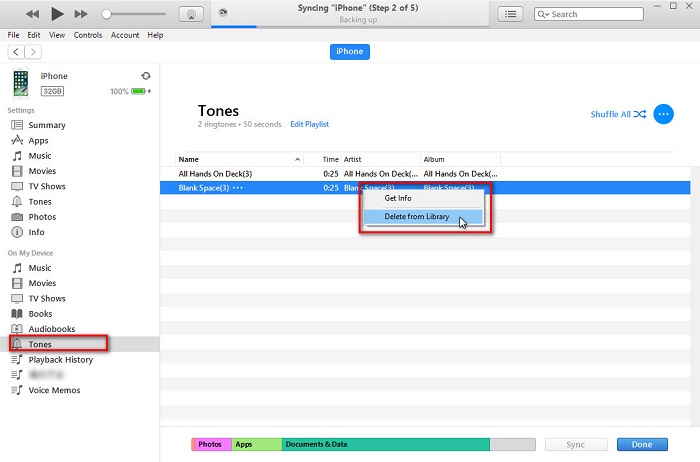The image size is (700, 462).
Task: Click the Edit Playlist link
Action: [309, 124]
